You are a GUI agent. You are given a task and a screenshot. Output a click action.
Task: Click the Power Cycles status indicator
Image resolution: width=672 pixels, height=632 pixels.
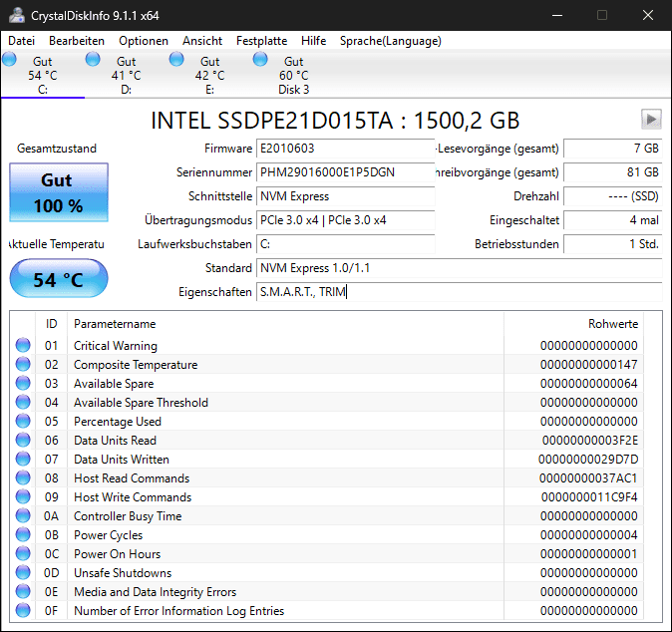[x=23, y=534]
